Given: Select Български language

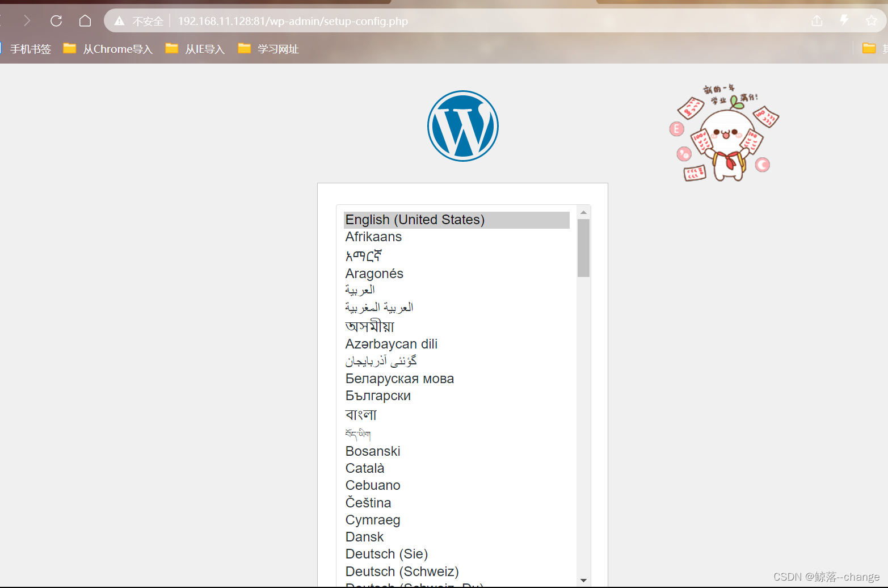Looking at the screenshot, I should pos(457,396).
